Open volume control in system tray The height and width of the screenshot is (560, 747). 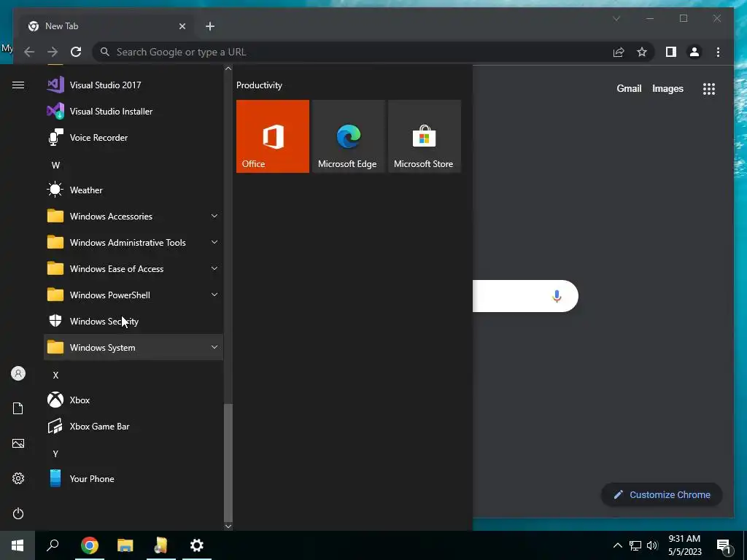652,545
